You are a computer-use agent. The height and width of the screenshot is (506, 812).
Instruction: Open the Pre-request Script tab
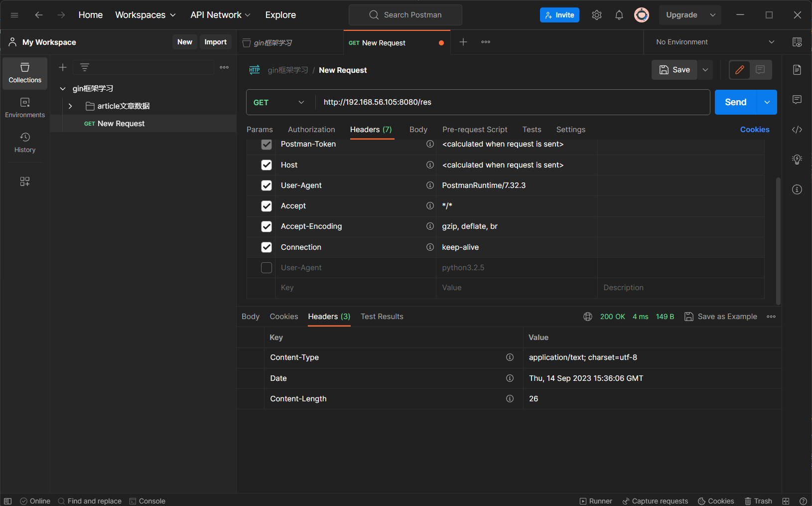475,130
